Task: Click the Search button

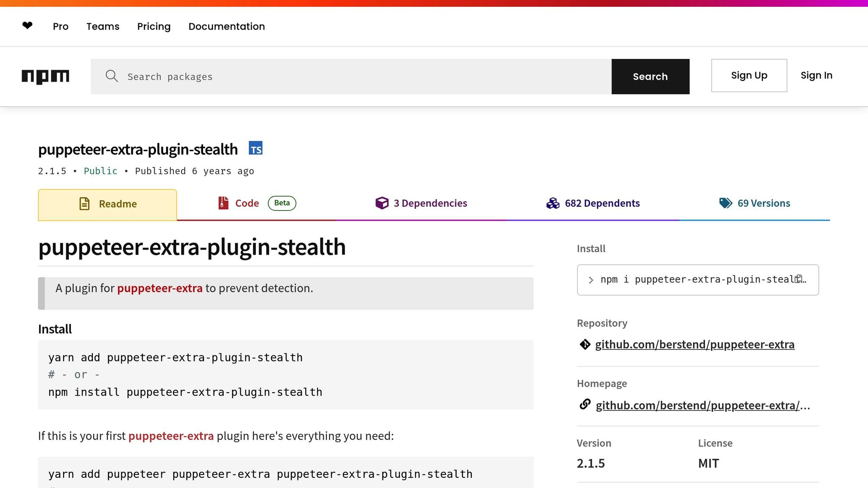Action: (650, 77)
